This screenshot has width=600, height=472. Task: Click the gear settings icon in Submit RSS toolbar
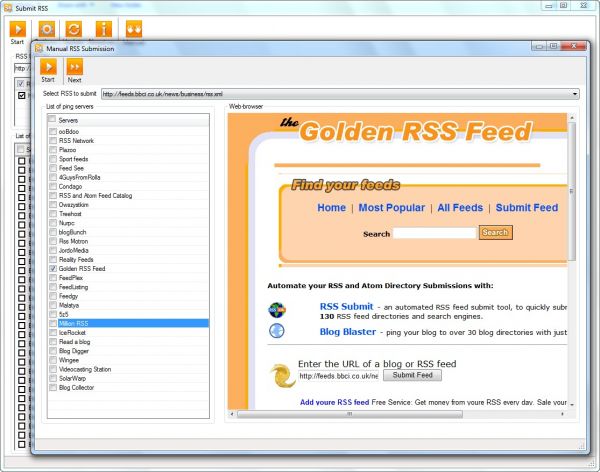[47, 29]
